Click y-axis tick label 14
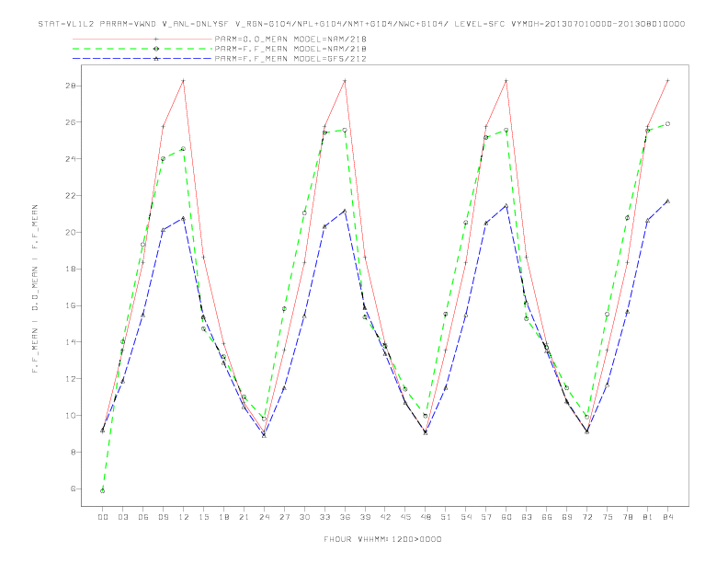728x563 pixels. click(x=71, y=342)
